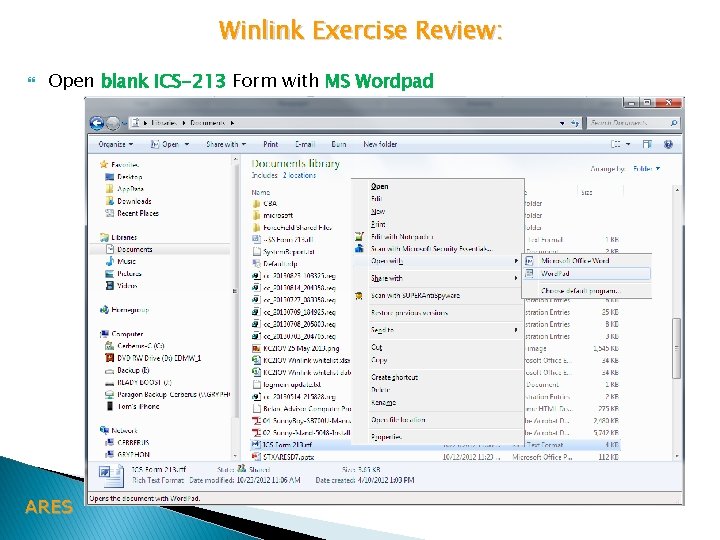This screenshot has width=720, height=540.
Task: Choose Restore previous versions
Action: [409, 313]
